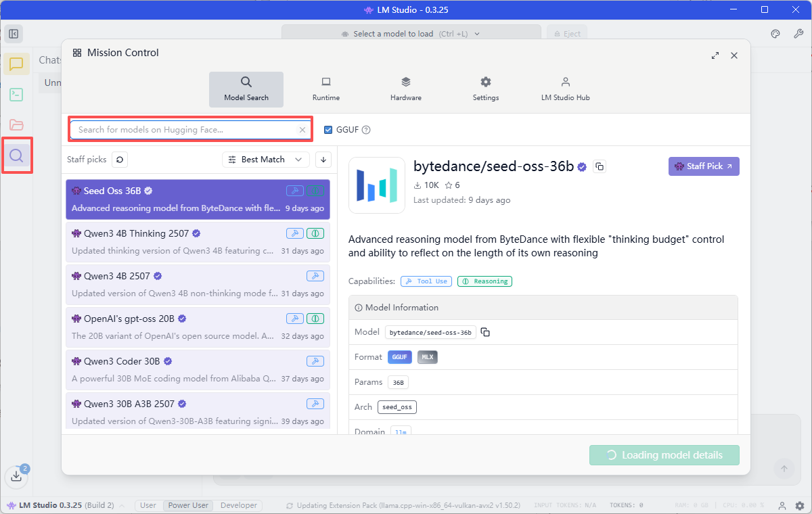
Task: Open the LM Studio Hub tab
Action: click(x=566, y=89)
